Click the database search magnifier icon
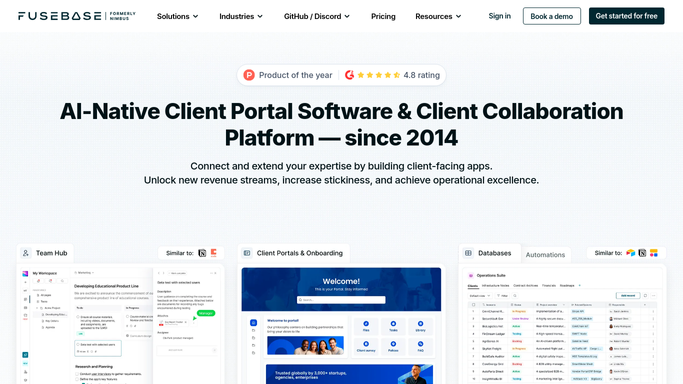683x384 pixels. click(x=515, y=296)
